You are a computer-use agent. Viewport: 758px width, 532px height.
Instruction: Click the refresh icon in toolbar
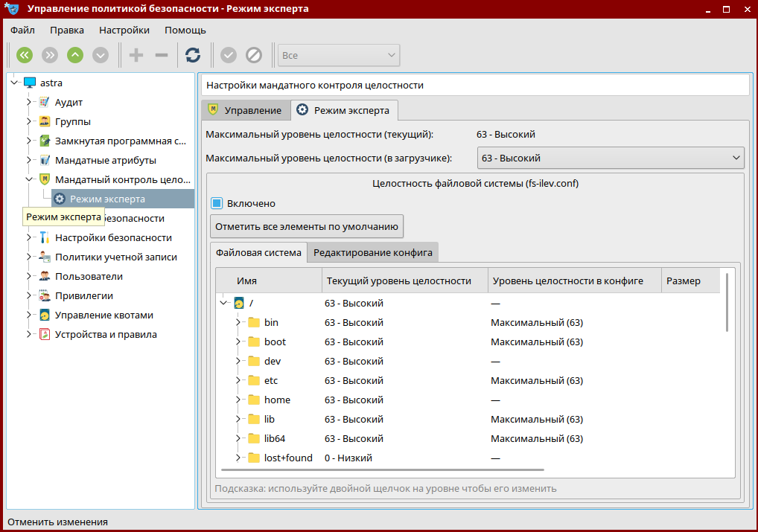193,55
